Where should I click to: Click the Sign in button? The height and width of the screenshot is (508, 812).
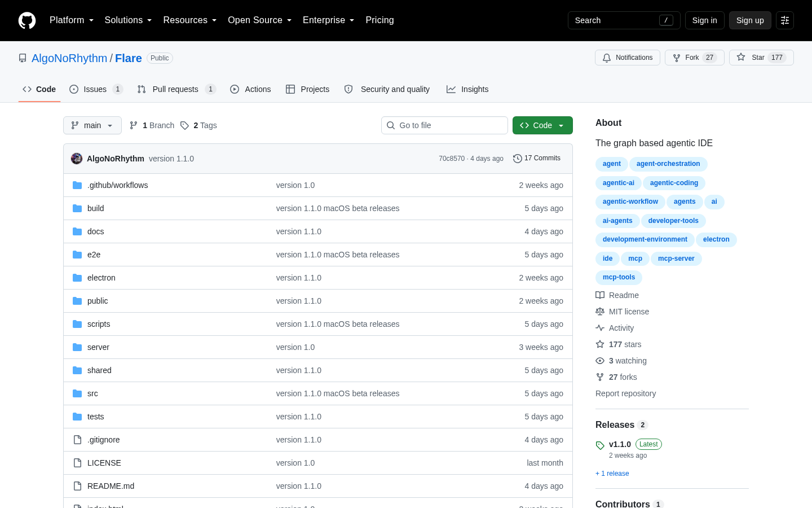click(705, 20)
